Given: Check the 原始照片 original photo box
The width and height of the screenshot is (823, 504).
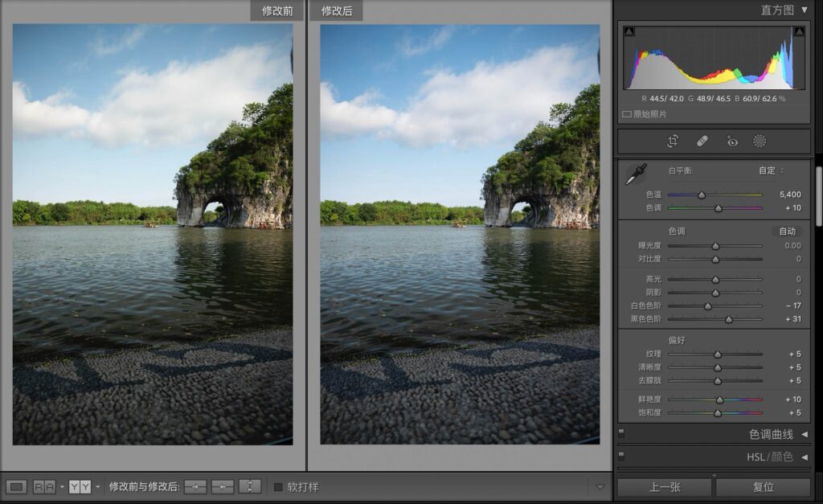Looking at the screenshot, I should (x=627, y=114).
